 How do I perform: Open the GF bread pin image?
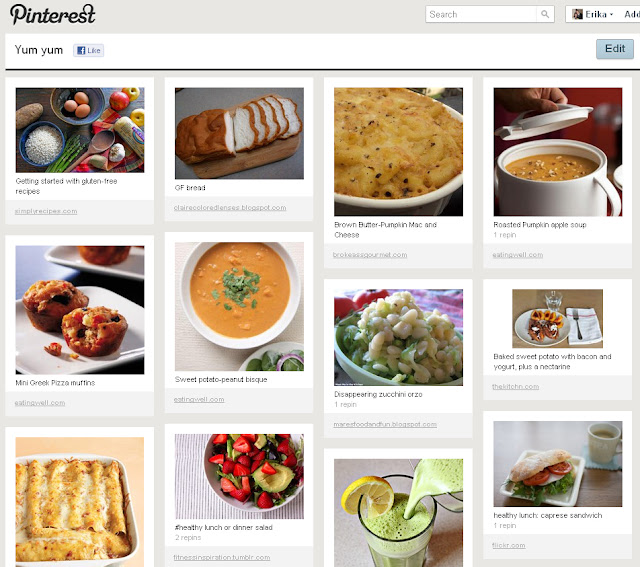[239, 133]
